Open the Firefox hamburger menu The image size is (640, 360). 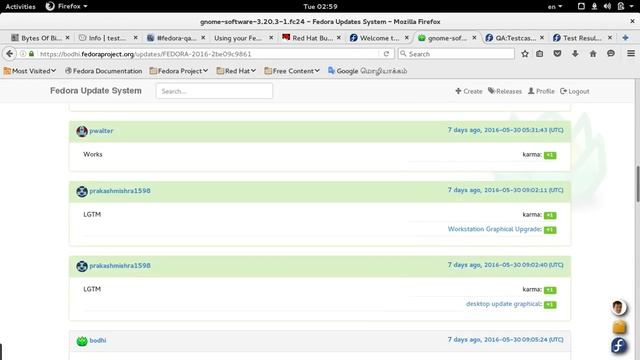point(631,53)
